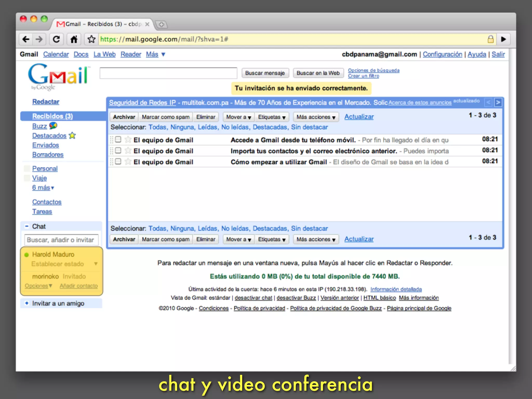This screenshot has width=532, height=399.
Task: Open 'La Web' from top navigation
Action: [104, 54]
